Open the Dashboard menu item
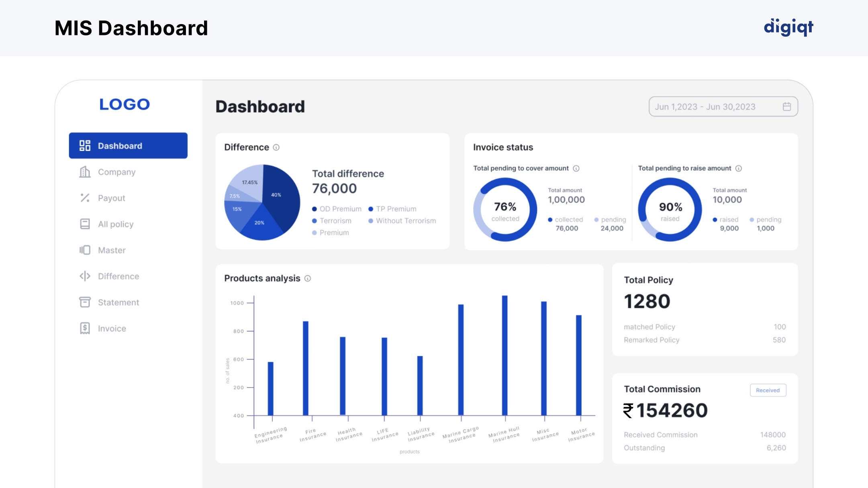 (128, 146)
